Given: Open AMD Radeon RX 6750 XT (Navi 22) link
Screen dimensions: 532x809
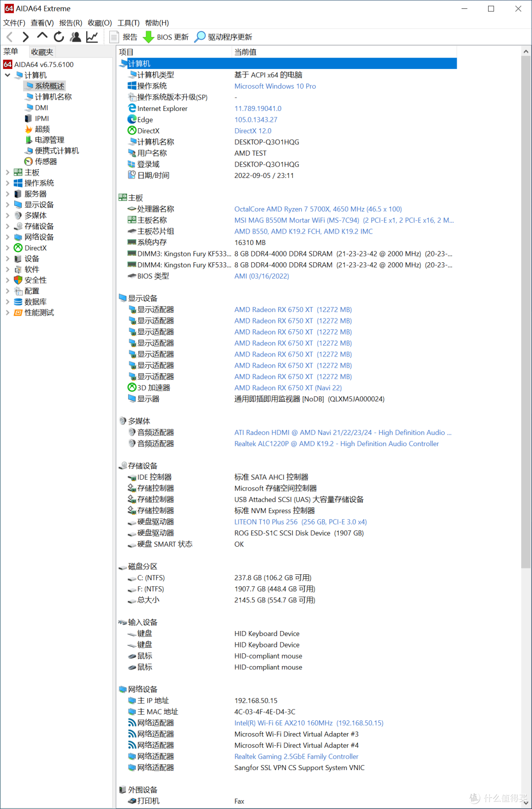Looking at the screenshot, I should pyautogui.click(x=288, y=388).
